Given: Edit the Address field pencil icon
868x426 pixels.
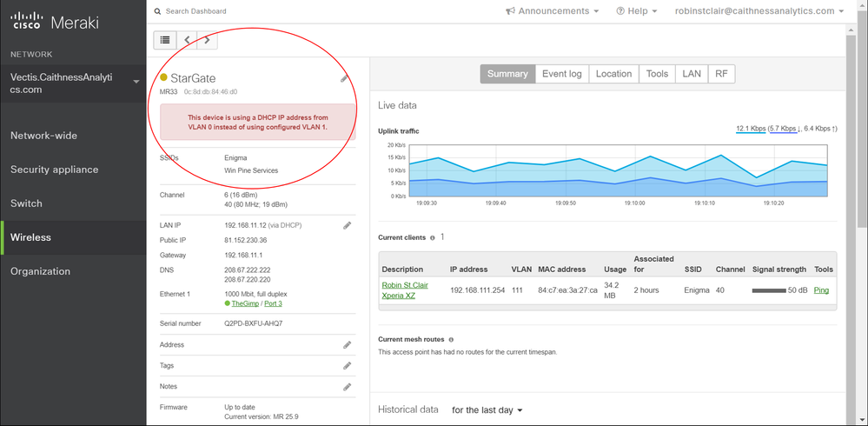Looking at the screenshot, I should (347, 344).
